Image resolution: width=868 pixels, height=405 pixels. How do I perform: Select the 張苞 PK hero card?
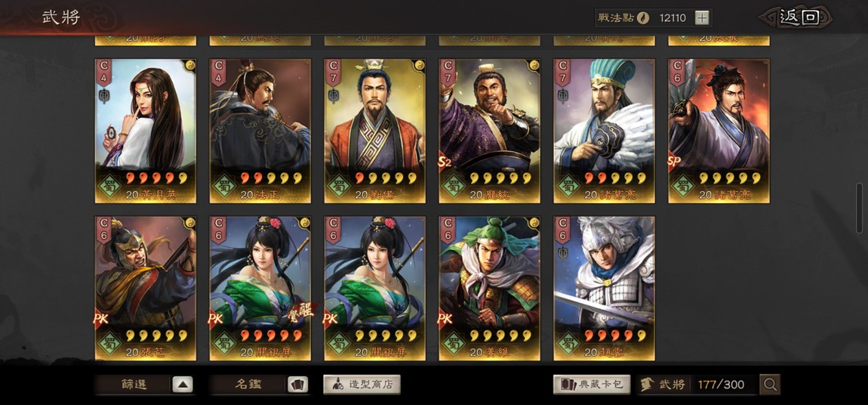145,288
